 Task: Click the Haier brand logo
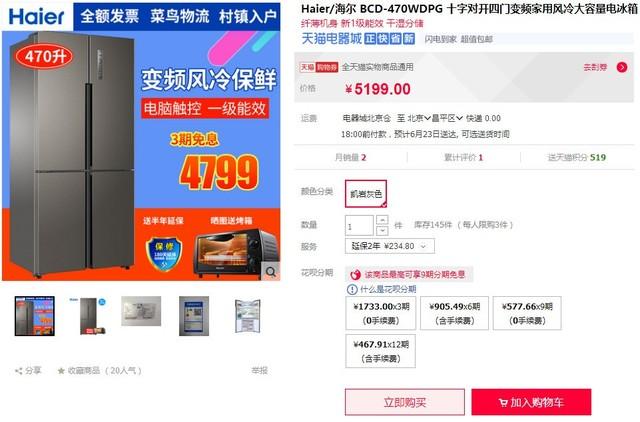tap(36, 17)
